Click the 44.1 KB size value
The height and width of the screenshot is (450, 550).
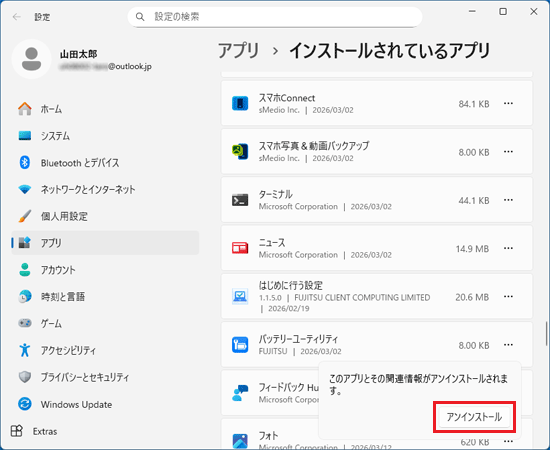pyautogui.click(x=474, y=200)
